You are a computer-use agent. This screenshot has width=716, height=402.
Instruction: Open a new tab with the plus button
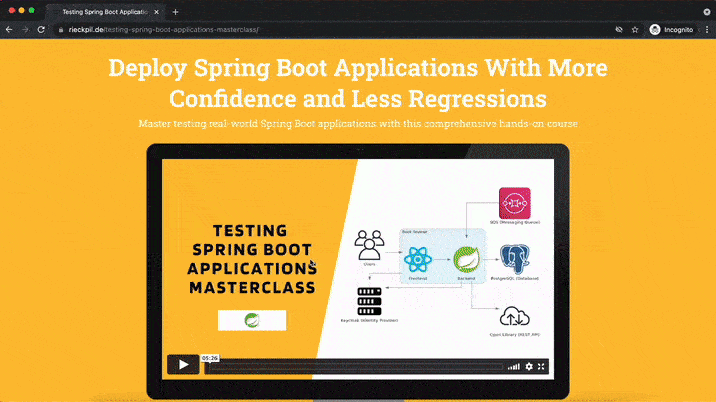175,12
